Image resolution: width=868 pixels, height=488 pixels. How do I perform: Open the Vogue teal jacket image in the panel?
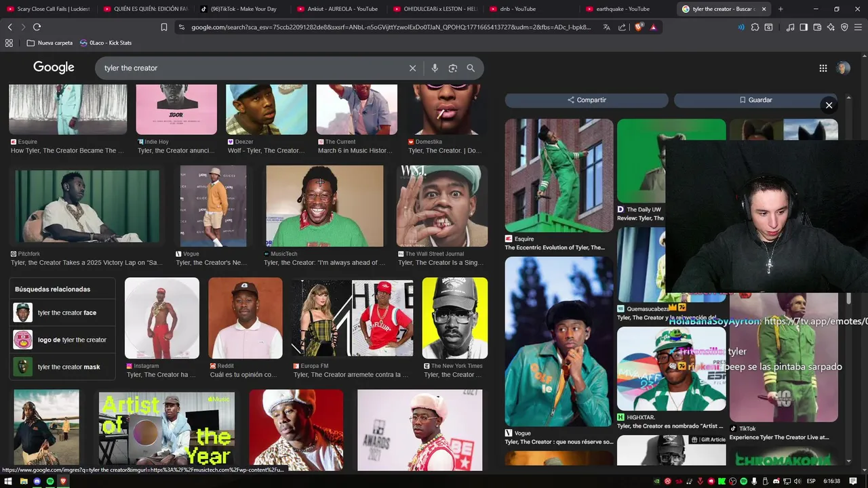tap(559, 341)
